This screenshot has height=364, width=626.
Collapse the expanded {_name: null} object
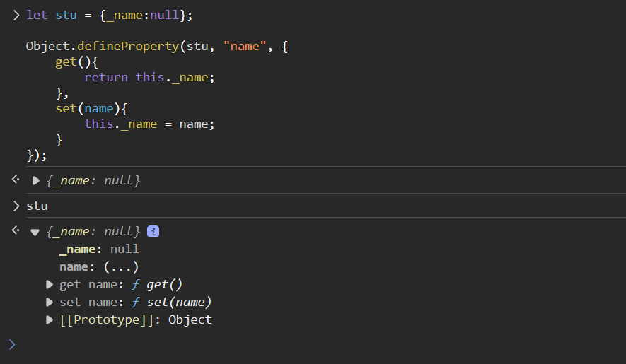35,232
